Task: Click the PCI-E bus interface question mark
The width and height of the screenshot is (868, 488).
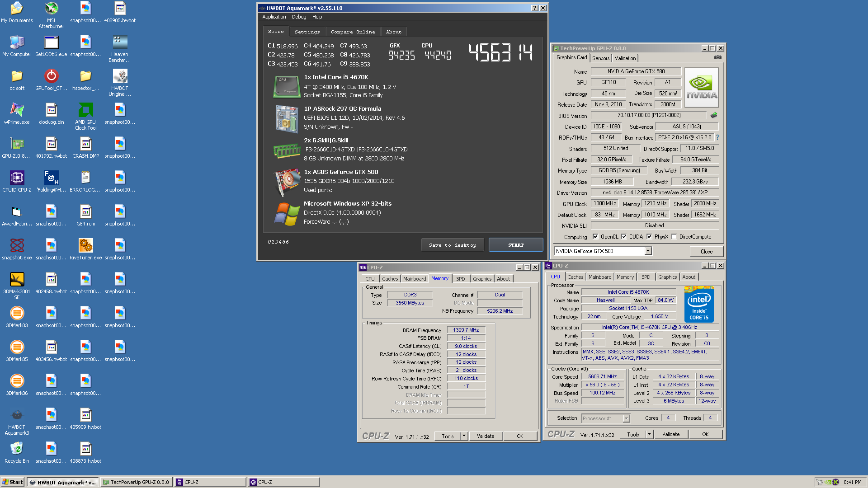Action: click(x=717, y=137)
